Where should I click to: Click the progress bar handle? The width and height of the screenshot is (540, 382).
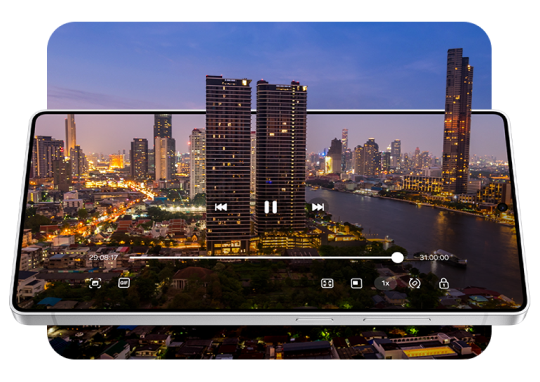click(397, 257)
